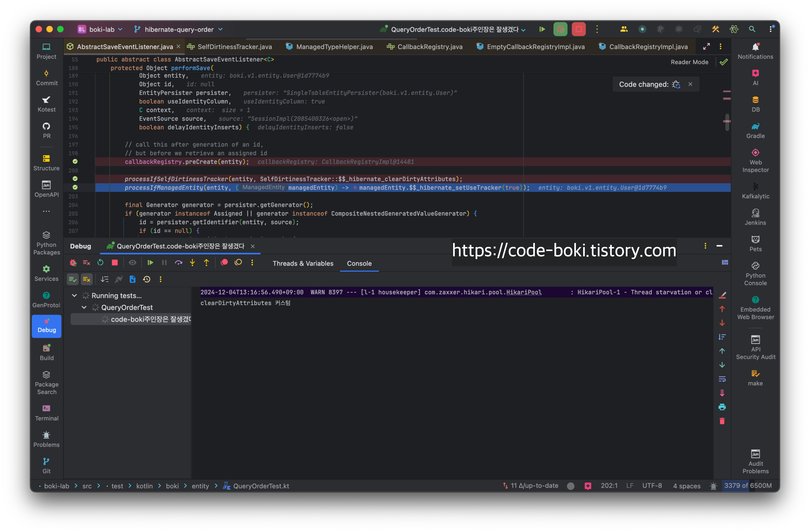Image resolution: width=810 pixels, height=532 pixels.
Task: Clear console with trash icon
Action: tap(722, 421)
